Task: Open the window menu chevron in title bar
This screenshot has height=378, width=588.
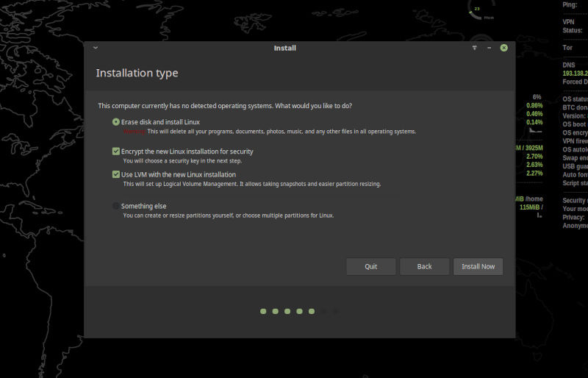Action: coord(96,48)
